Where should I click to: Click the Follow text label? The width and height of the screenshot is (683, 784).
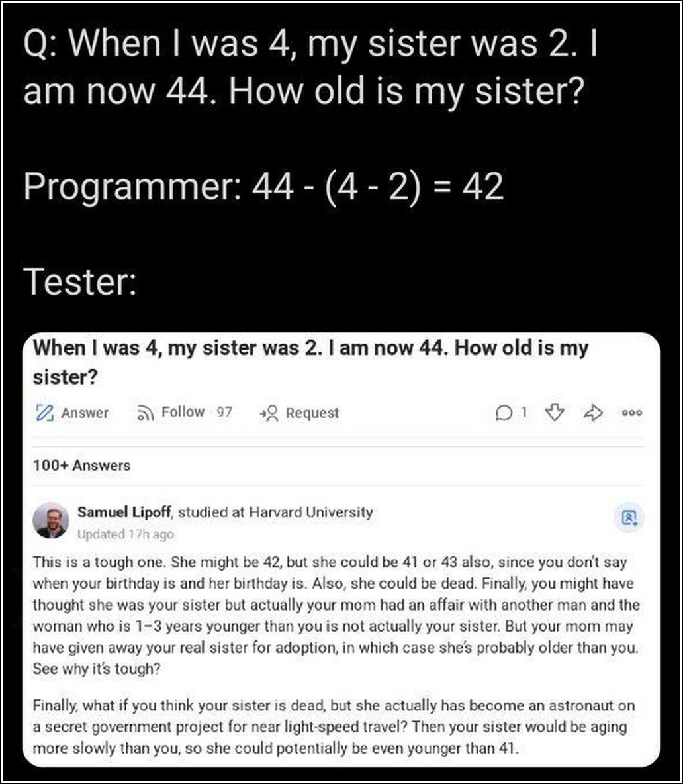point(183,413)
